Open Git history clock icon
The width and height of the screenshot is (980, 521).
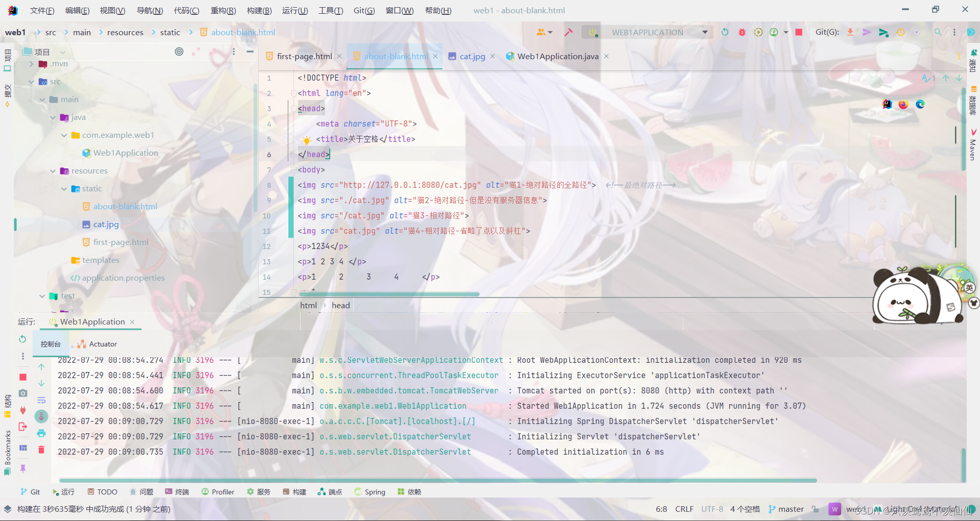900,32
